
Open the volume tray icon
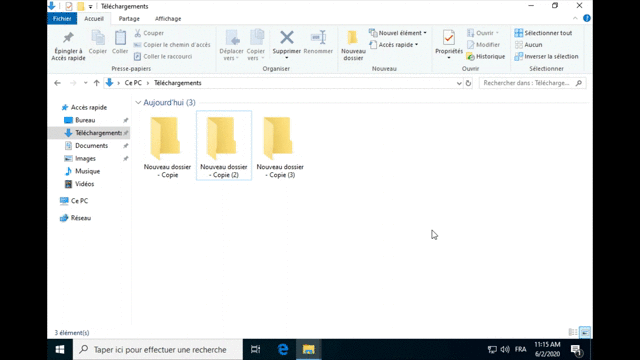(x=505, y=349)
